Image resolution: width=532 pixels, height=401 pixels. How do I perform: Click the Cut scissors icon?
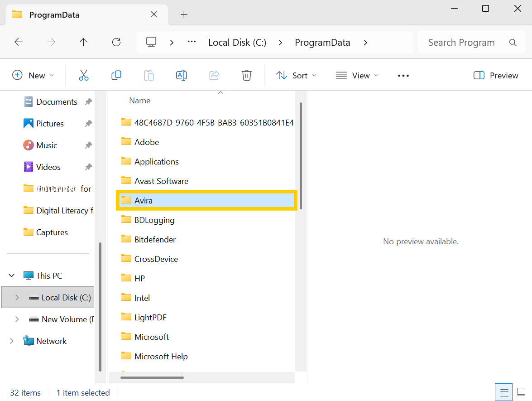coord(83,75)
